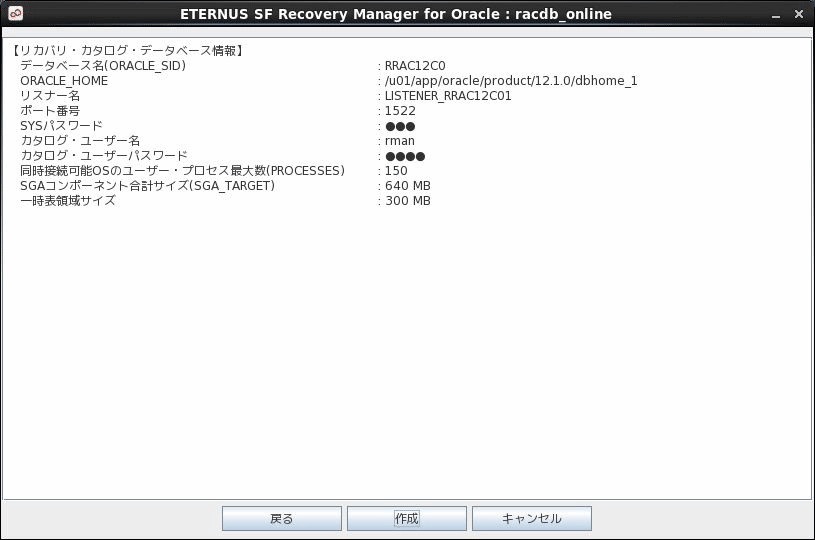
Task: Click the PROCESSES value 150
Action: point(396,171)
